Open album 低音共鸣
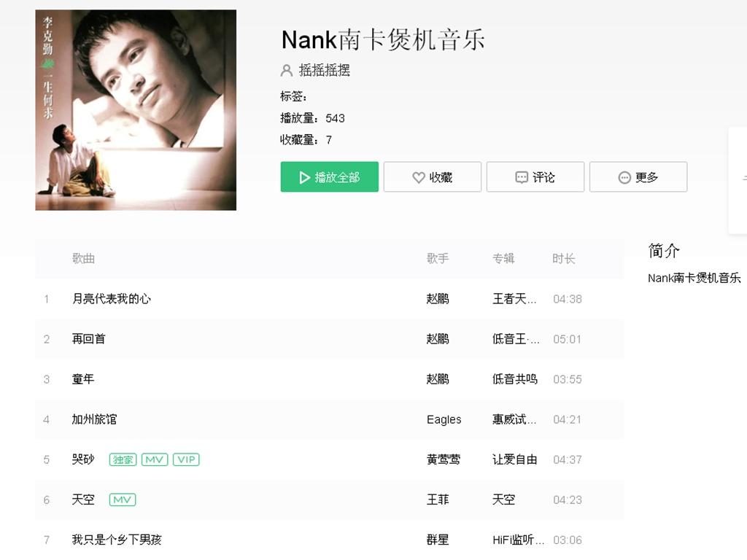 (x=515, y=379)
